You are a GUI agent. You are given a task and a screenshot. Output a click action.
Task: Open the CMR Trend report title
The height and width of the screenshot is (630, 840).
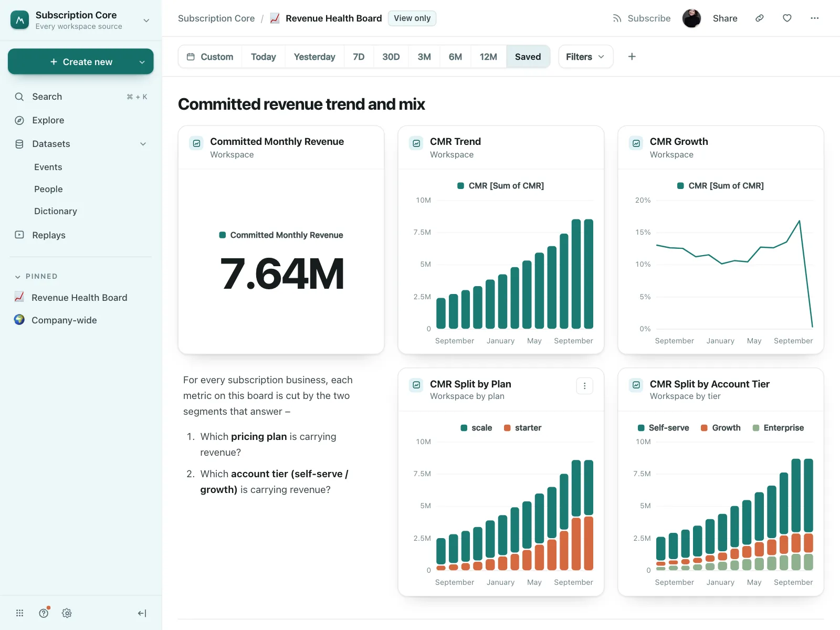(455, 142)
